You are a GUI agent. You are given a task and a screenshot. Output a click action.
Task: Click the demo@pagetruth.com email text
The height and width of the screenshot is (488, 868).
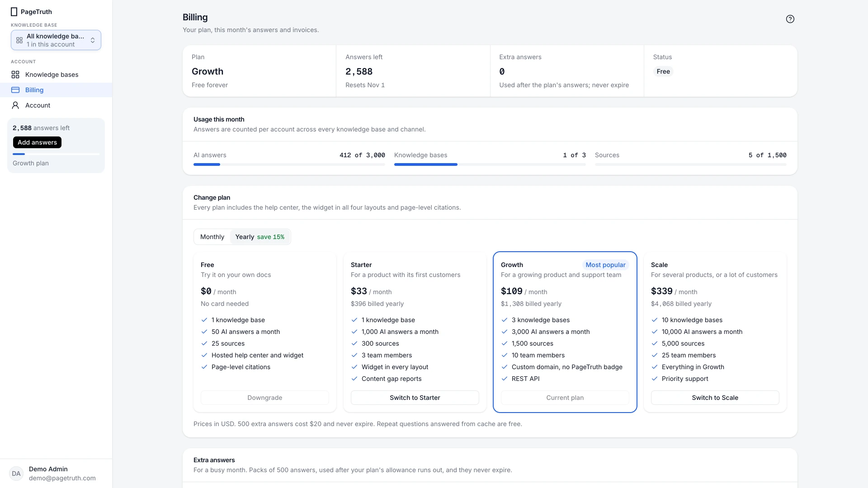point(62,478)
